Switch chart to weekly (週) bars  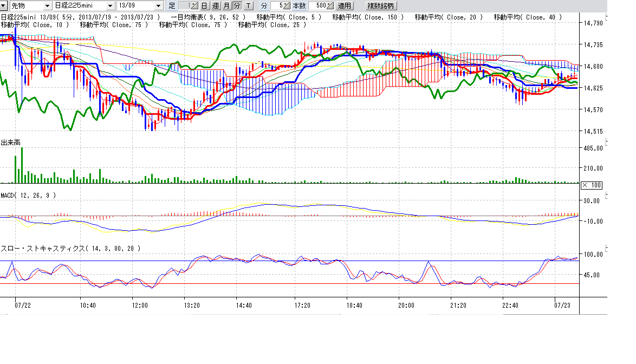215,6
